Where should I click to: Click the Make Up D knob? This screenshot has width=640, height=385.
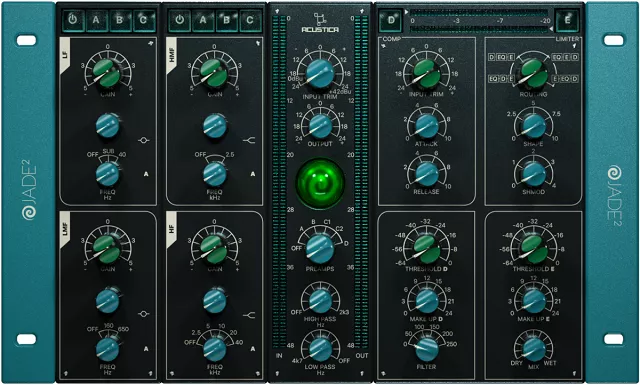(x=427, y=301)
